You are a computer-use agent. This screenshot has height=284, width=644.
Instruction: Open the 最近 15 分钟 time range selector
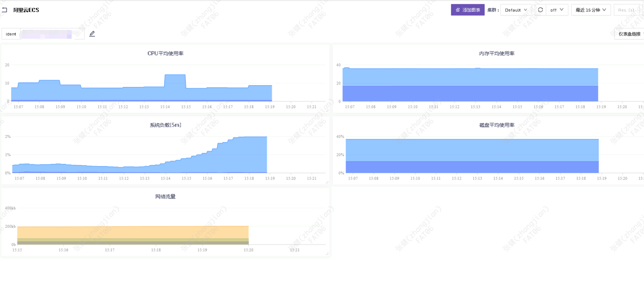pyautogui.click(x=590, y=10)
